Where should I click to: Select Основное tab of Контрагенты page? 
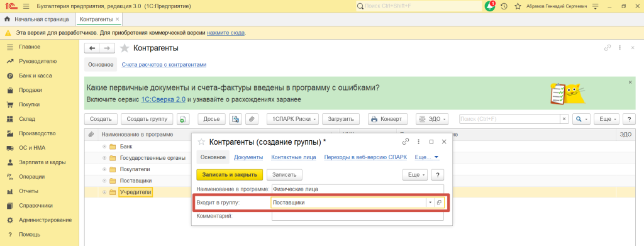[x=101, y=65]
